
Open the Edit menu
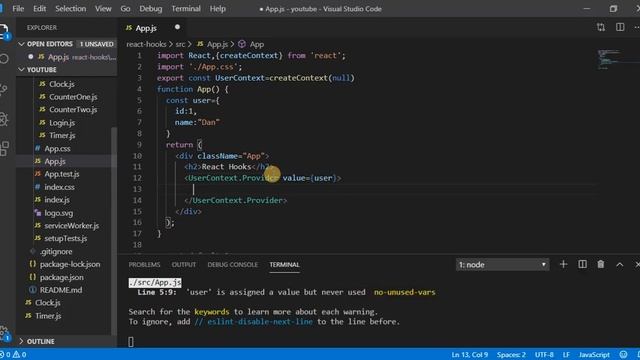point(40,9)
